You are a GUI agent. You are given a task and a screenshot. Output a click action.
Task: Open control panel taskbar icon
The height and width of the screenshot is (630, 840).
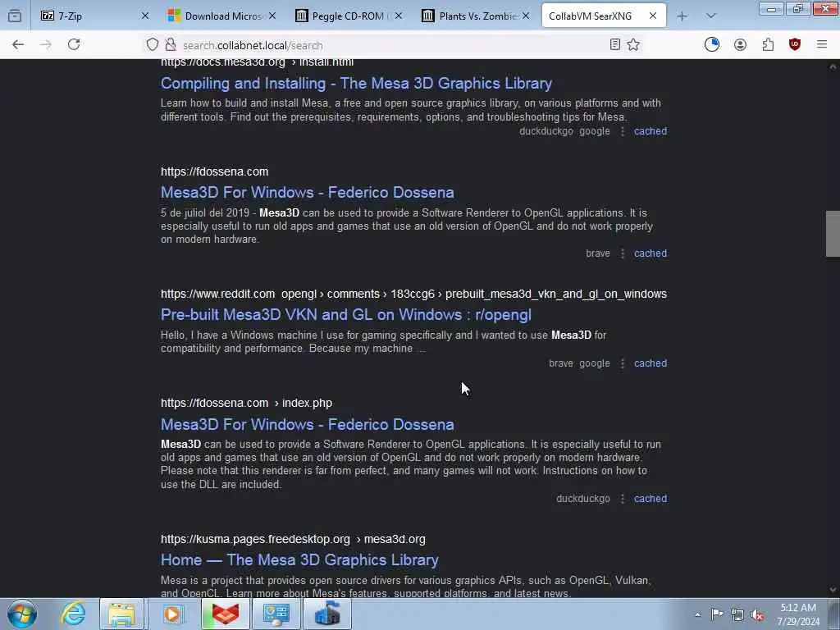(x=276, y=614)
